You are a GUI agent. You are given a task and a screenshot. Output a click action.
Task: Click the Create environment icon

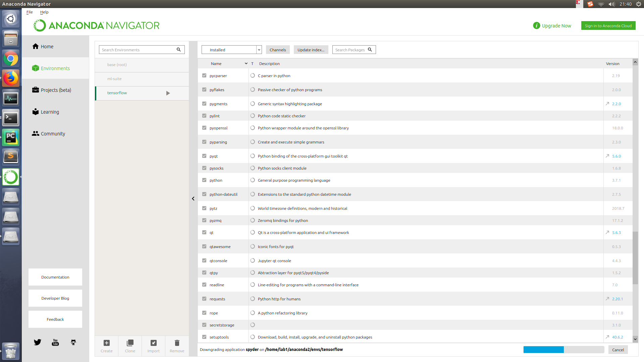tap(106, 343)
